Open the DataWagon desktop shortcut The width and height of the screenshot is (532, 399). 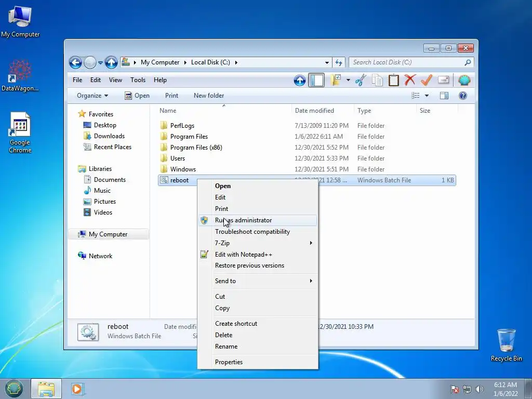pyautogui.click(x=20, y=75)
